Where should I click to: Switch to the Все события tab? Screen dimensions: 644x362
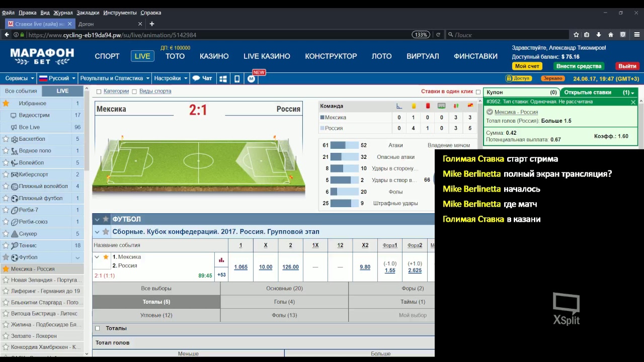tap(21, 91)
